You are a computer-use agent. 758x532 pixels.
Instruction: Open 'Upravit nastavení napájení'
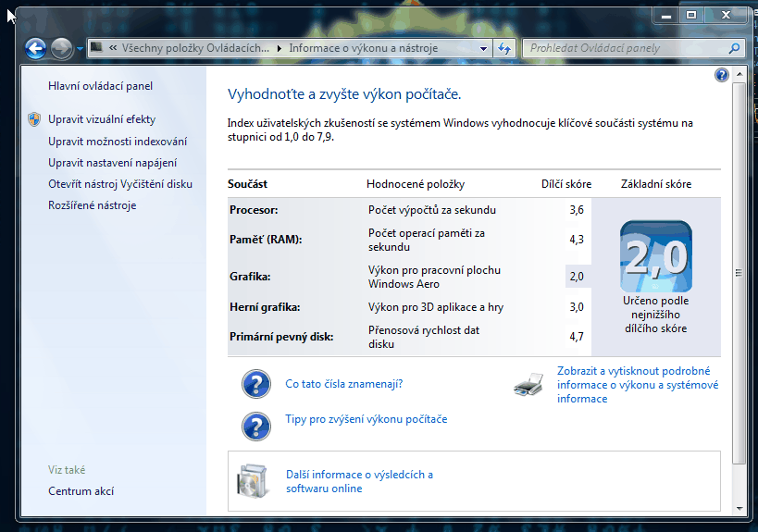pyautogui.click(x=112, y=163)
